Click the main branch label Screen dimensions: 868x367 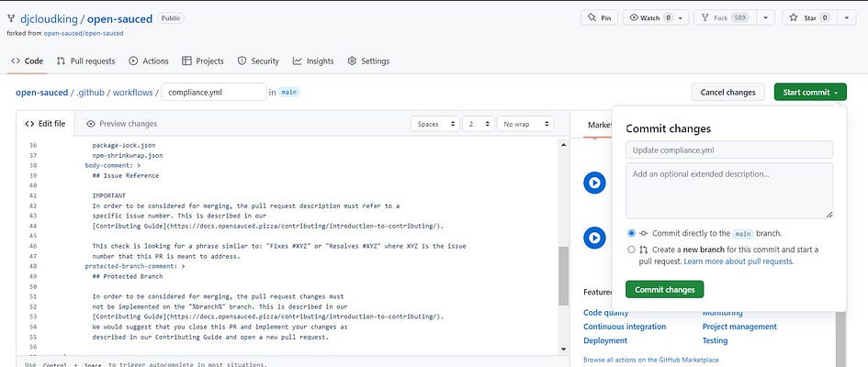pos(289,93)
